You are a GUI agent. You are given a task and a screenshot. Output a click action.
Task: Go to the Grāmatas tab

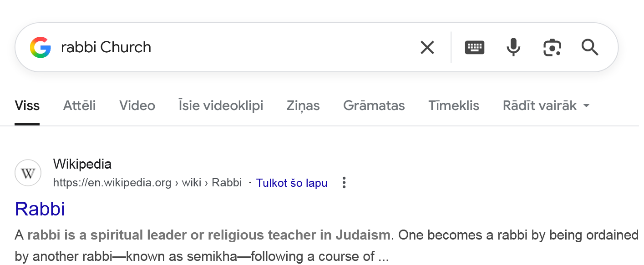(374, 105)
